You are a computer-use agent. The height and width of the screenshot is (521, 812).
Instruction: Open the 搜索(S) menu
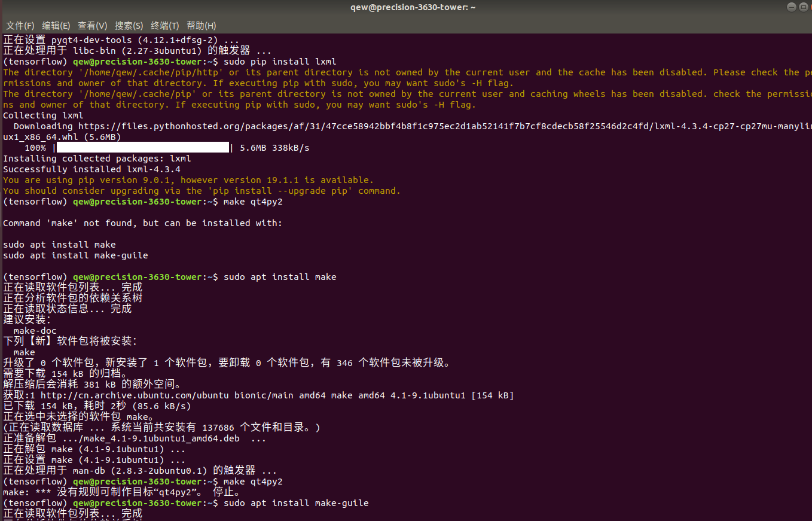129,26
